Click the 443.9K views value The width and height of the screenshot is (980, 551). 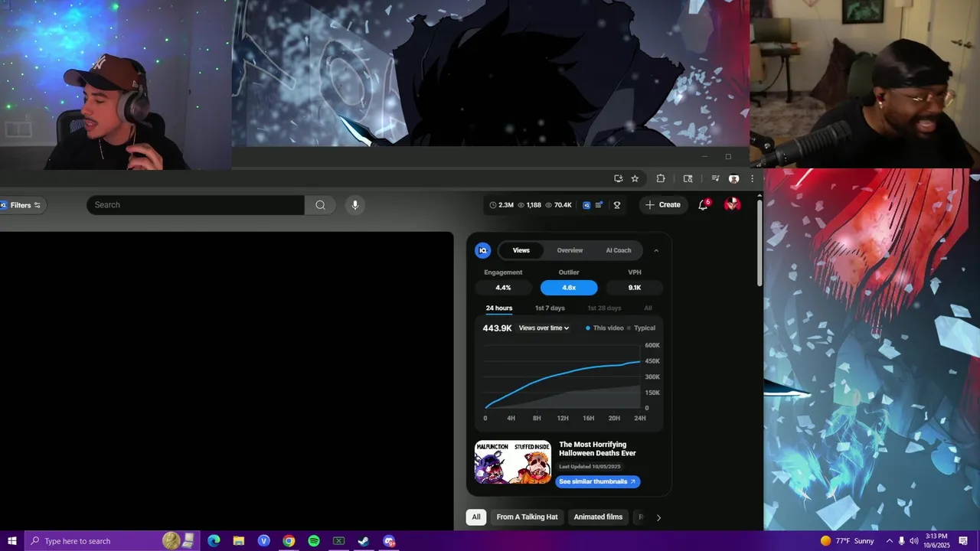[497, 328]
